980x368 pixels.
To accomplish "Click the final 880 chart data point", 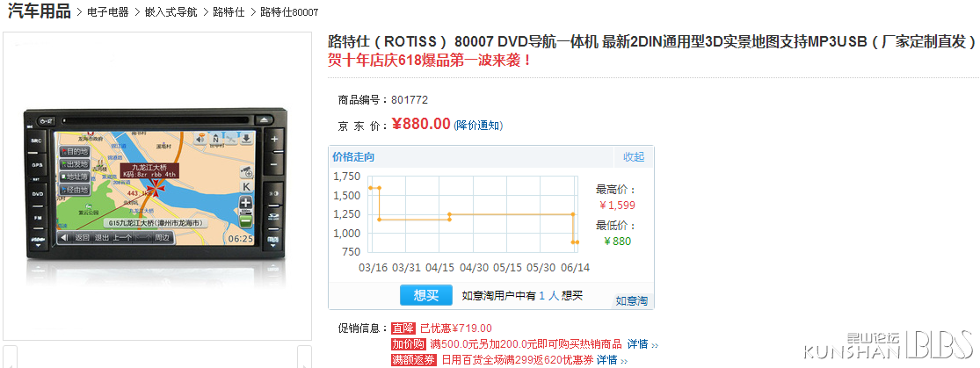I will point(577,242).
